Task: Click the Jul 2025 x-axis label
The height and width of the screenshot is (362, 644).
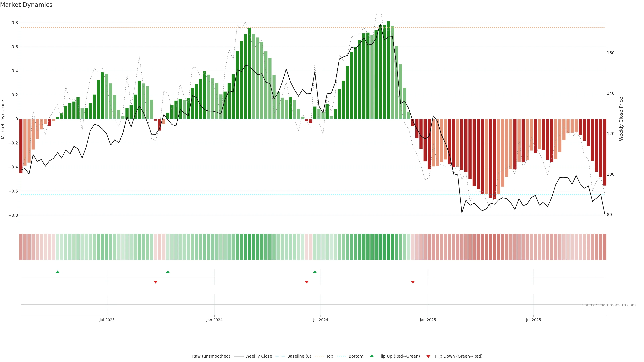Action: click(x=533, y=320)
